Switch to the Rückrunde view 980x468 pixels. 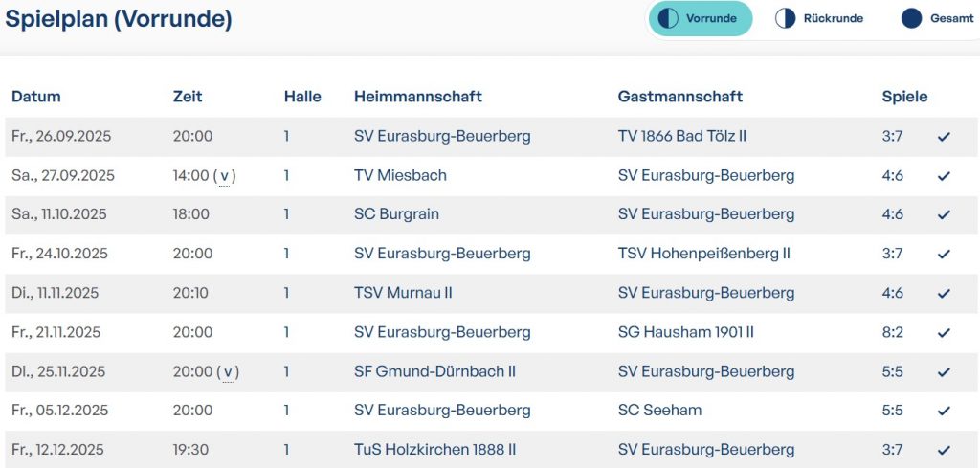click(819, 18)
